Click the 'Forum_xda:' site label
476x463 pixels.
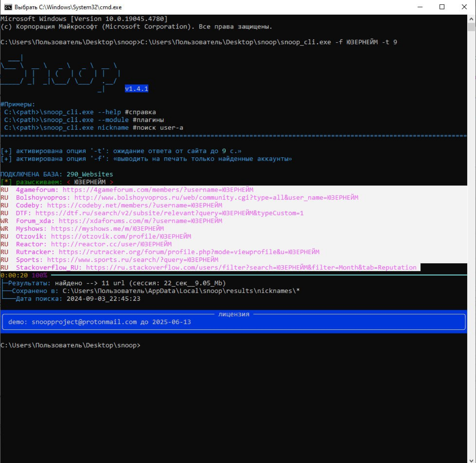pos(35,221)
